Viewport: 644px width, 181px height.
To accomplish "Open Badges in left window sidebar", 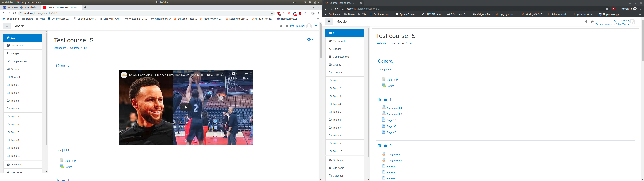I will pos(22,53).
